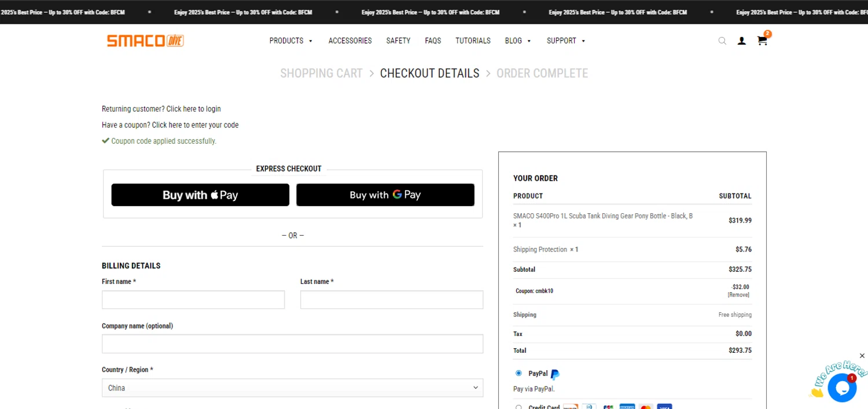
Task: Open the search magnifier icon
Action: 722,41
